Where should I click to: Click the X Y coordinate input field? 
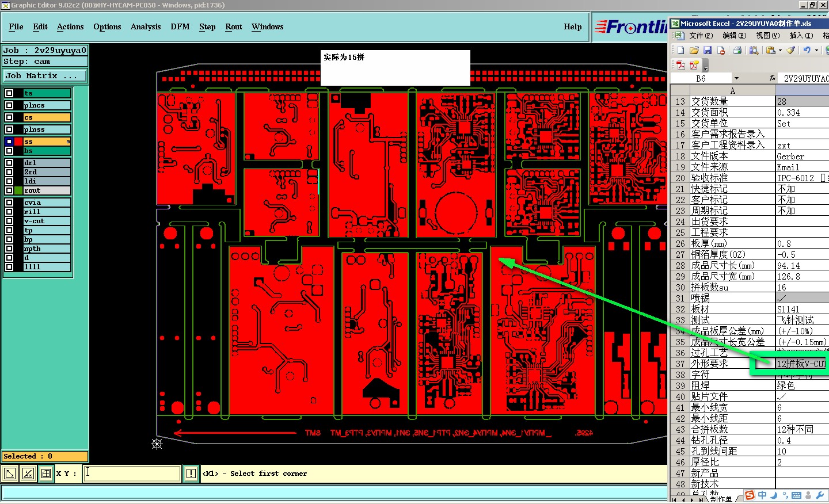132,474
